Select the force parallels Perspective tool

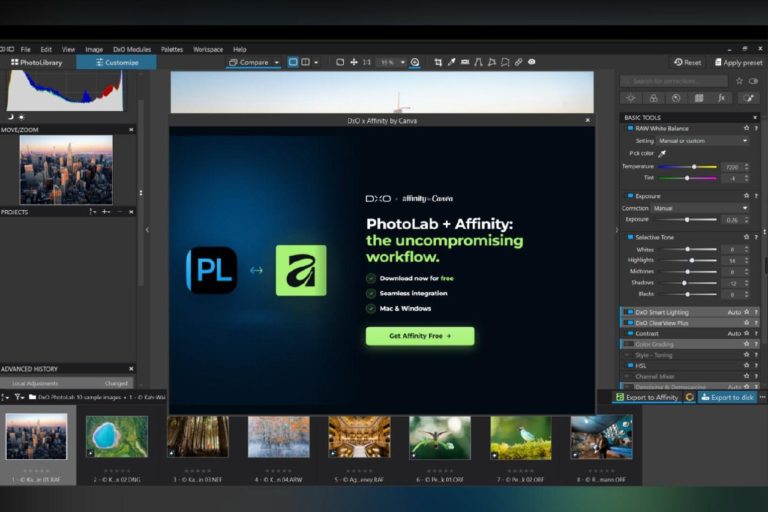point(478,62)
